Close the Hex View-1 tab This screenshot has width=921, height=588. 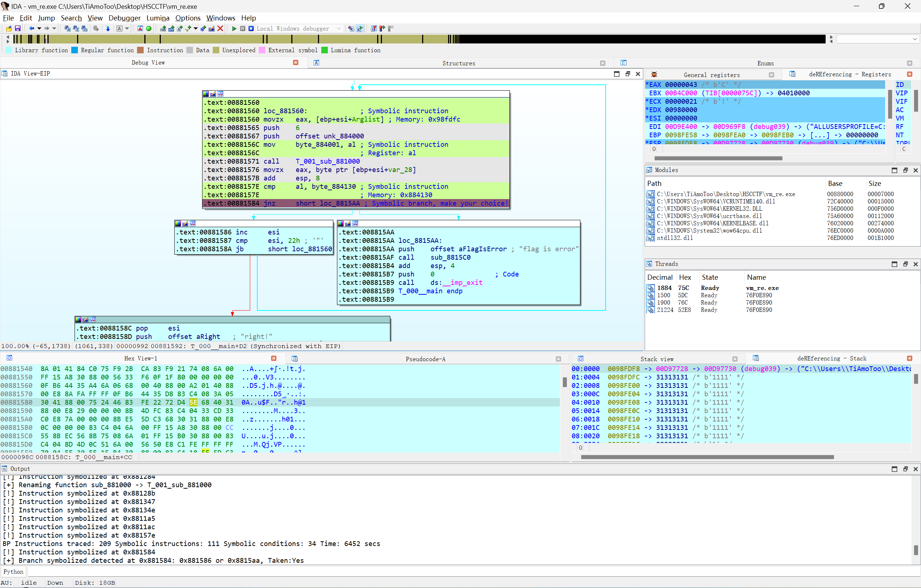(274, 358)
